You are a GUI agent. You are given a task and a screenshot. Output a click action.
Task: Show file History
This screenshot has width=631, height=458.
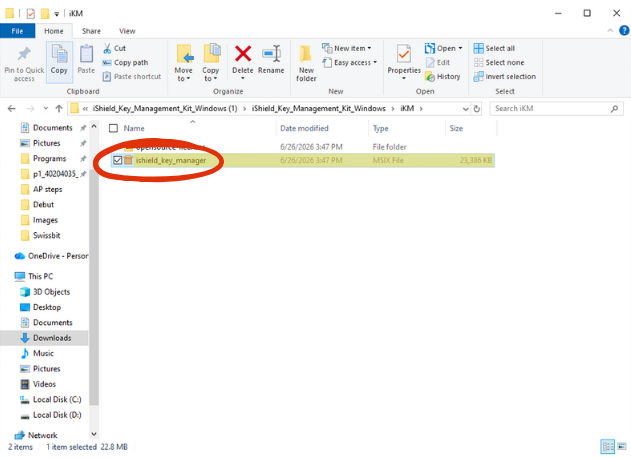[x=443, y=76]
